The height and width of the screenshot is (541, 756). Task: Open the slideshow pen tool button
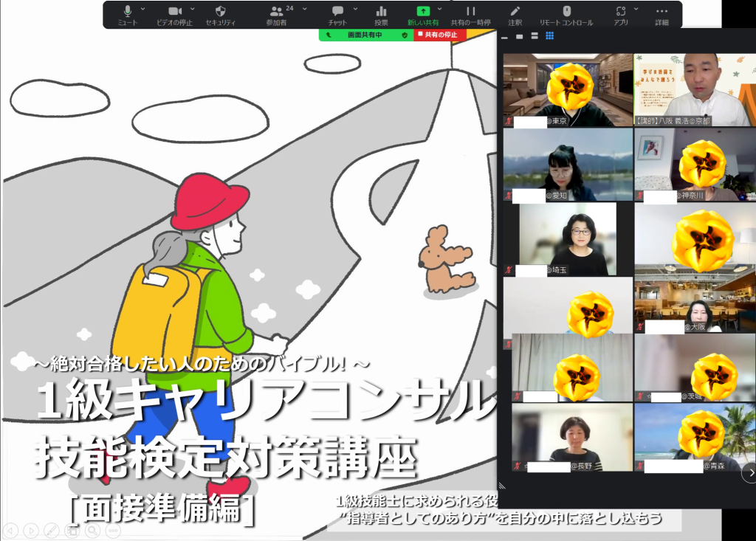point(51,530)
